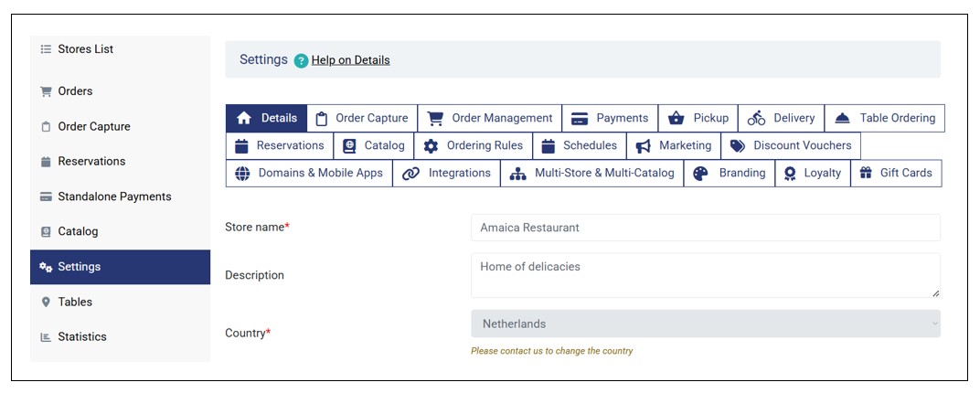Navigate to Standalone Payments in sidebar

pyautogui.click(x=113, y=196)
